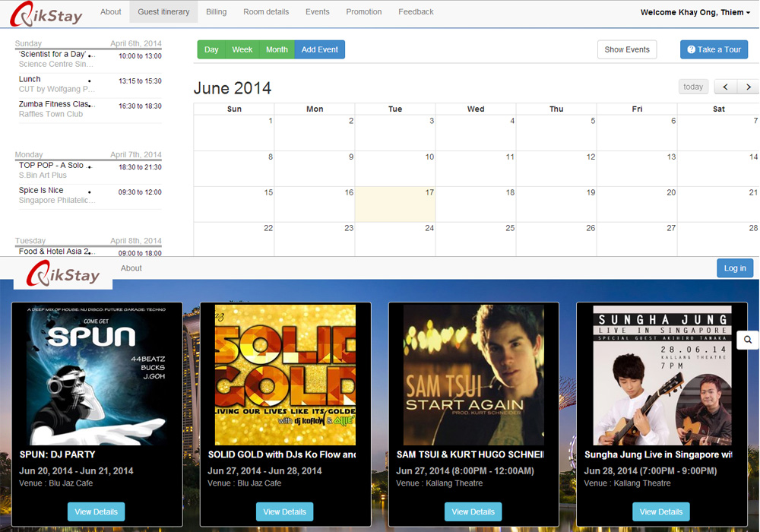
Task: Start the Take a Tour guide
Action: [714, 49]
